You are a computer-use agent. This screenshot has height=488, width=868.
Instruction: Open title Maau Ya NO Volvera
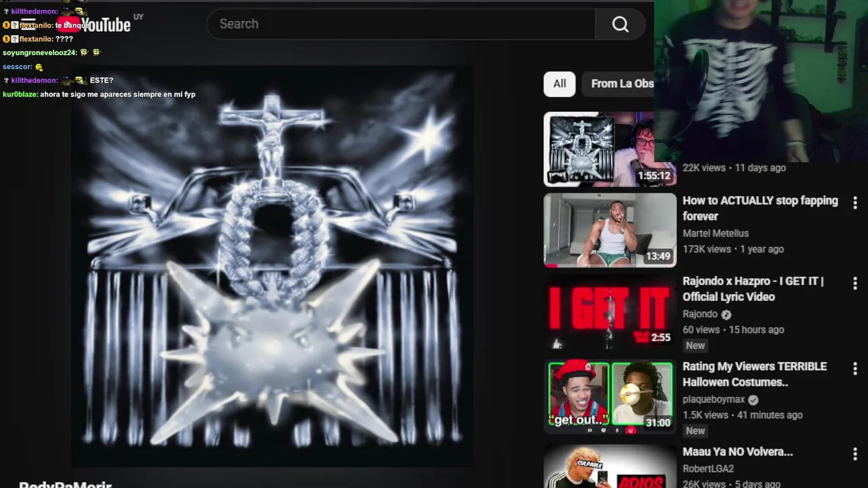tap(738, 452)
